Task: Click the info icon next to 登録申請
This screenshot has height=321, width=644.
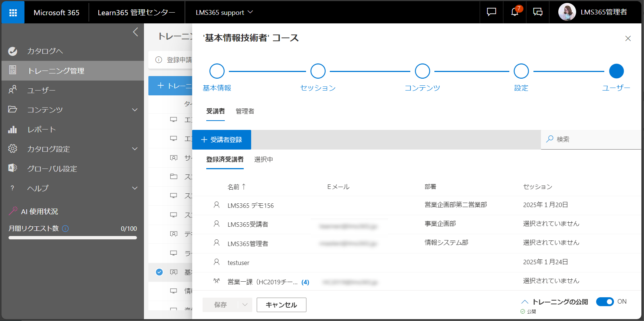Action: [x=159, y=60]
